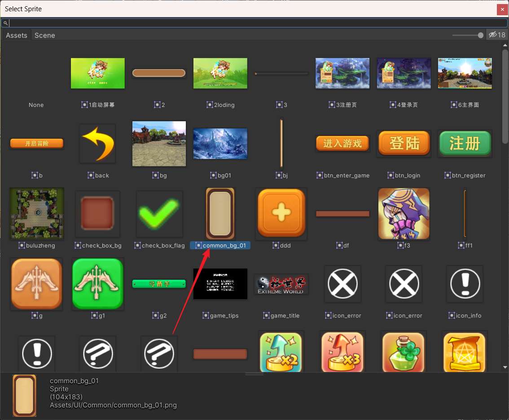Select the green btn_register sprite
This screenshot has height=420, width=509.
click(465, 143)
